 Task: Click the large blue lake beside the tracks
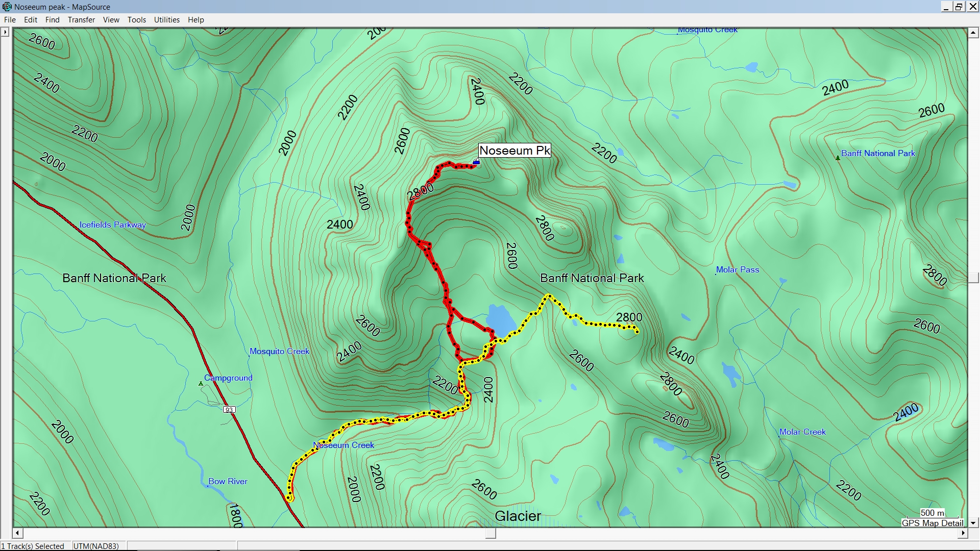pos(501,320)
